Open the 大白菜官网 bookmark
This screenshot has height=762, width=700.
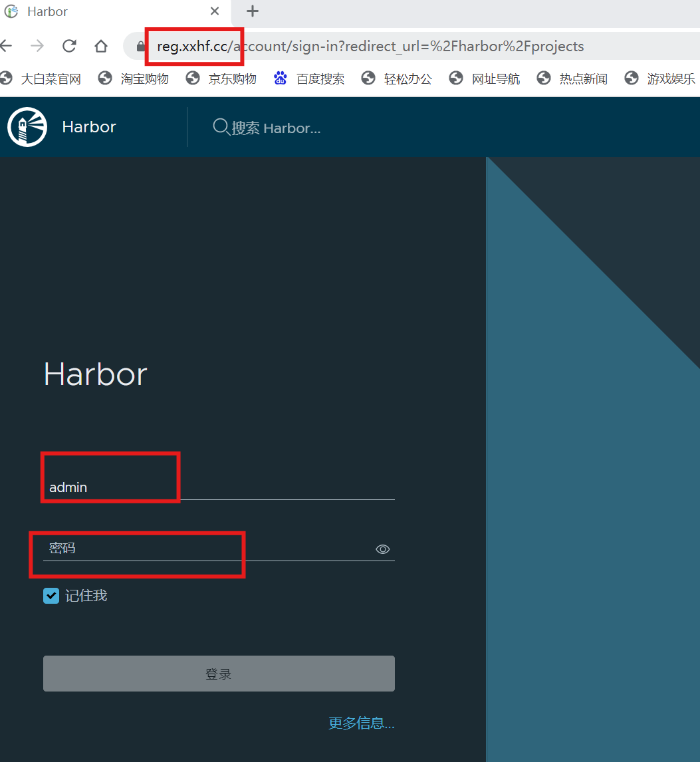click(x=41, y=78)
